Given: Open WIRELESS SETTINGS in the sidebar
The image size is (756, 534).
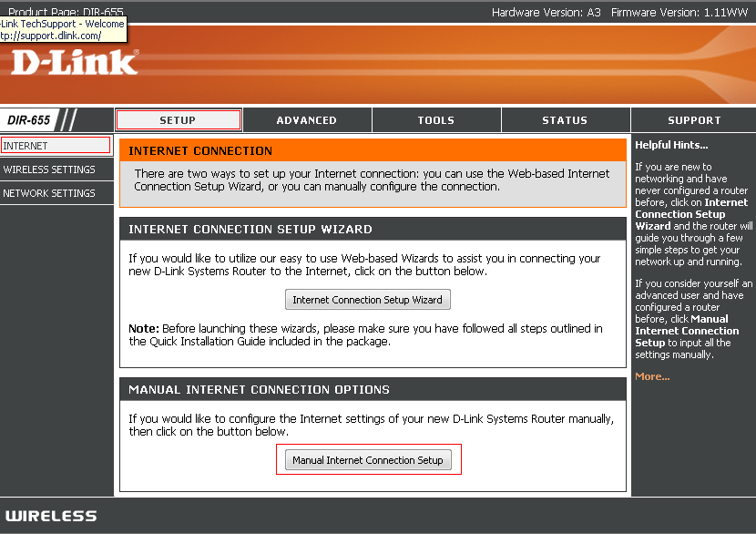Looking at the screenshot, I should tap(56, 169).
